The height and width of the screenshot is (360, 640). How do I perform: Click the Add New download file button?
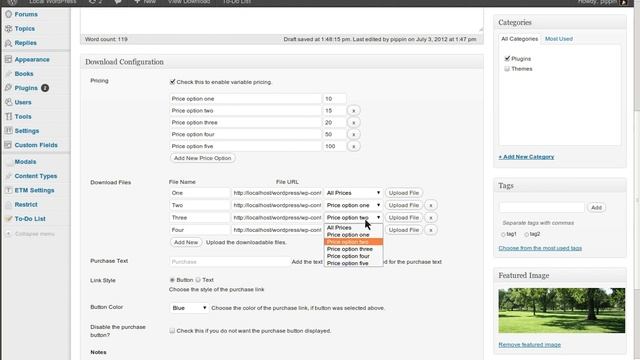[x=186, y=242]
